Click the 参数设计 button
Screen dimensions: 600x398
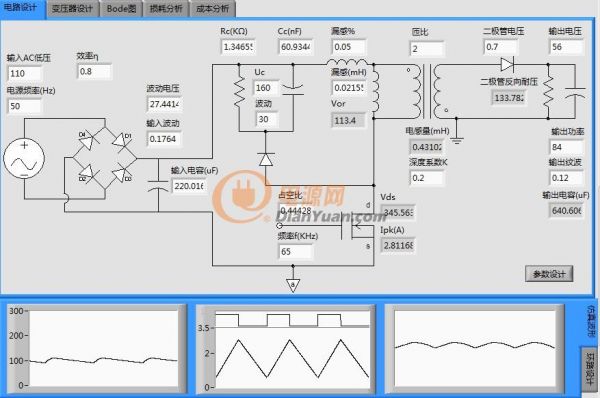[549, 274]
